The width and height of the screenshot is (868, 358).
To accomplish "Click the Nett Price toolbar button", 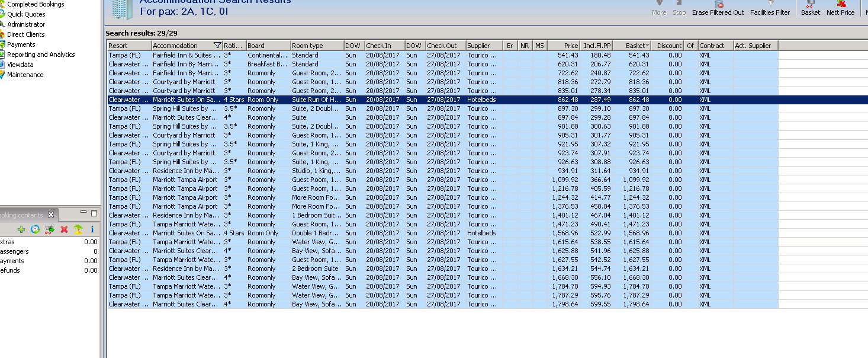I will 840,8.
